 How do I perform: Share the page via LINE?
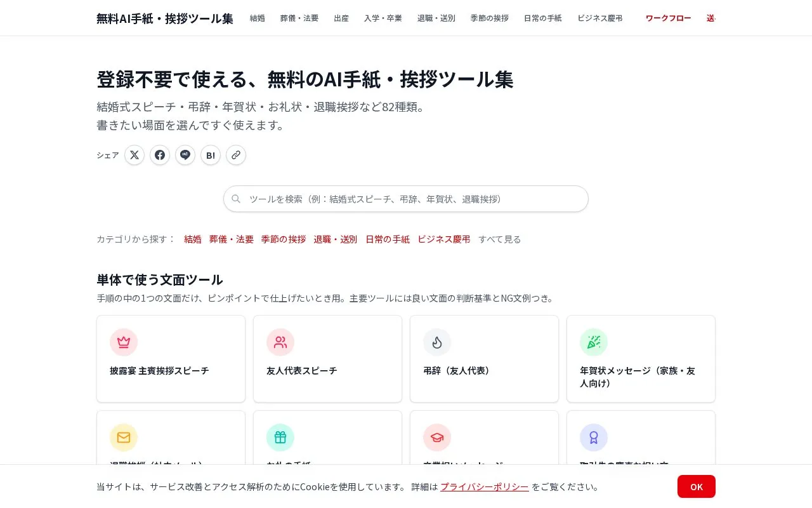185,155
